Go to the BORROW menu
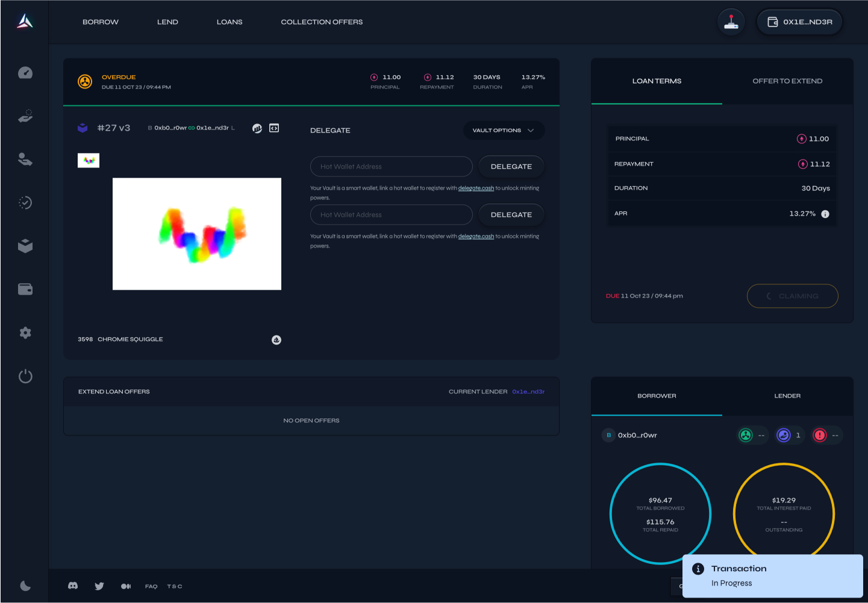 point(101,22)
